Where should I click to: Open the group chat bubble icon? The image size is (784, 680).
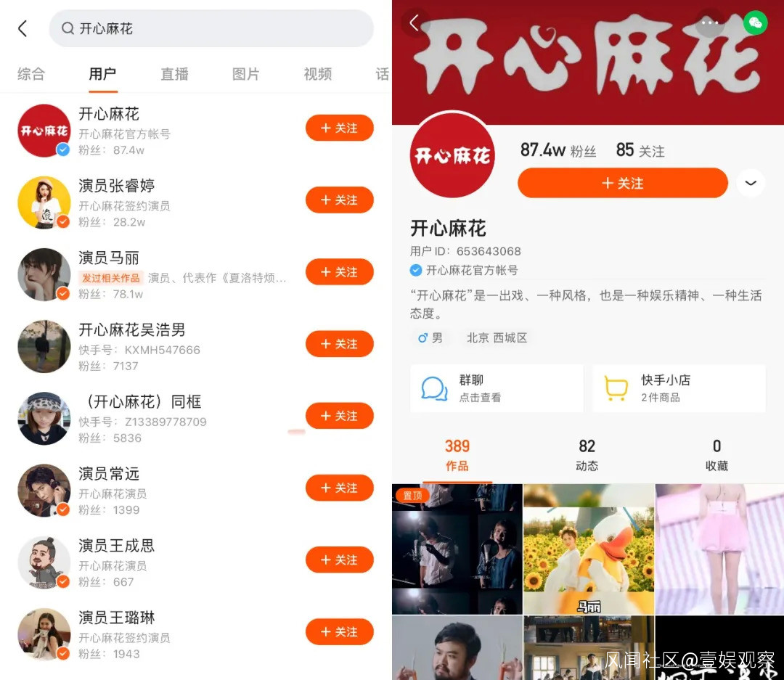click(434, 388)
